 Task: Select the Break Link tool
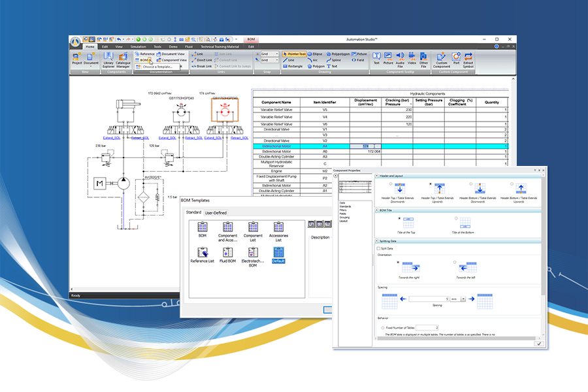click(202, 66)
